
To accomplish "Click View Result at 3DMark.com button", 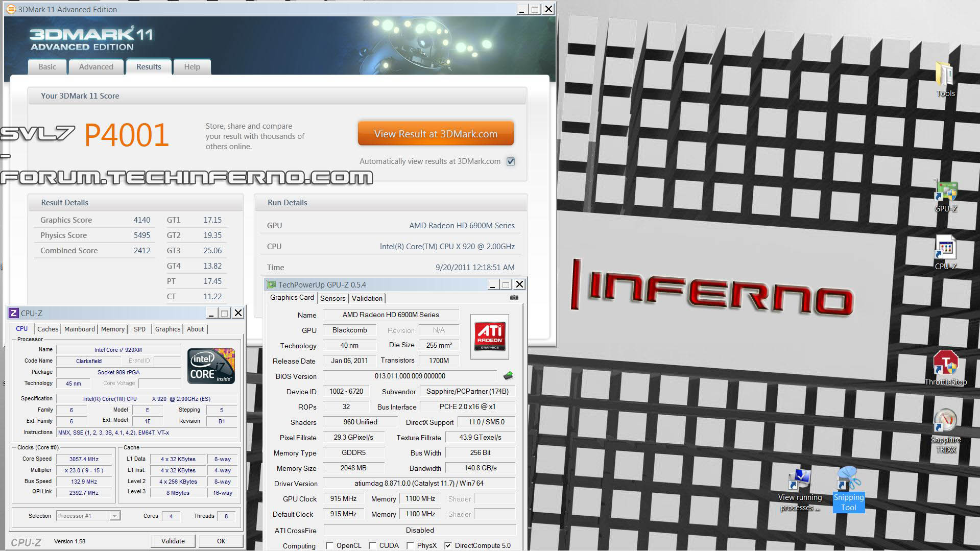I will tap(436, 134).
